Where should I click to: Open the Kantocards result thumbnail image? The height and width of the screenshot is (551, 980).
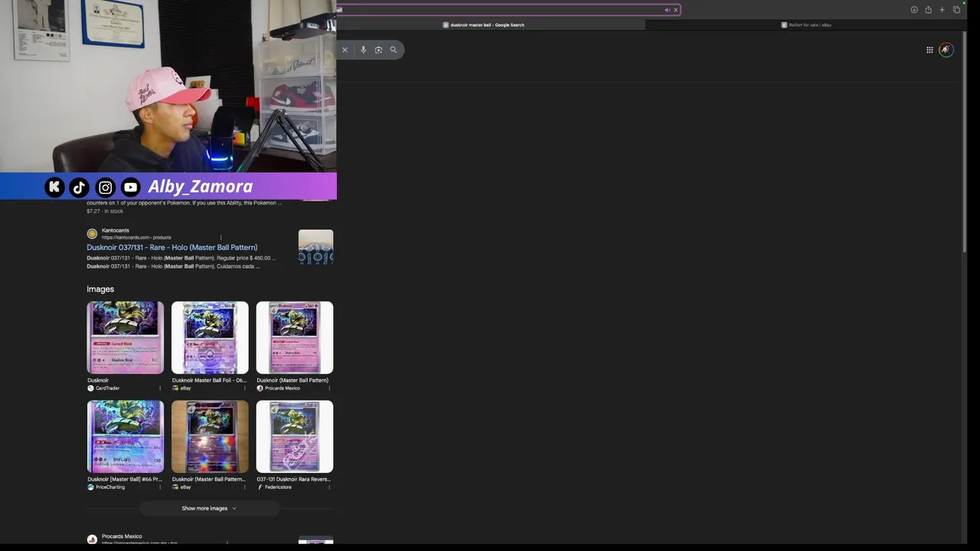pos(315,247)
